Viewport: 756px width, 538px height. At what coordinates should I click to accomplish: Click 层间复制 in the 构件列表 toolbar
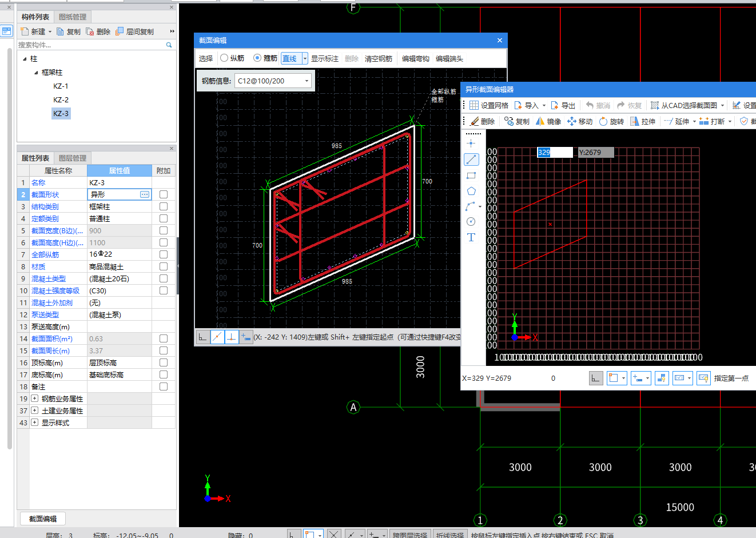[134, 31]
